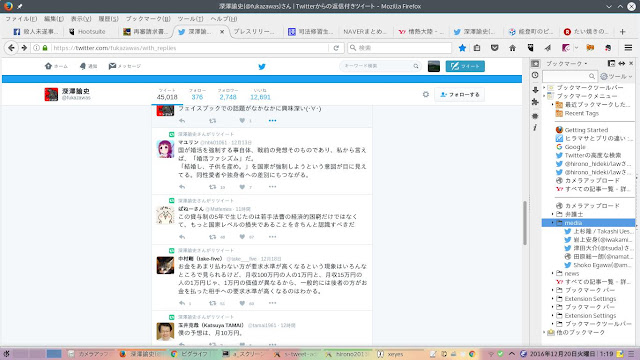640x360 pixels.
Task: Close the active 深澤諭史 Twitter tab
Action: (222, 31)
